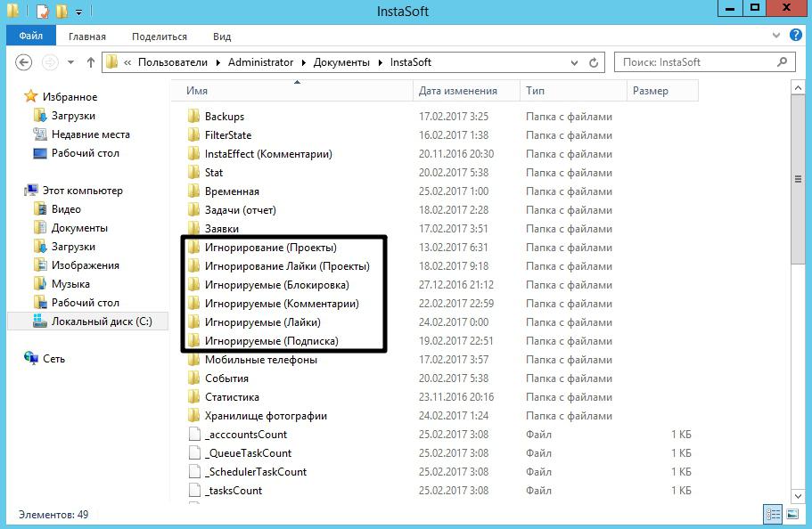
Task: Open the Поделиться ribbon tab
Action: tap(160, 37)
